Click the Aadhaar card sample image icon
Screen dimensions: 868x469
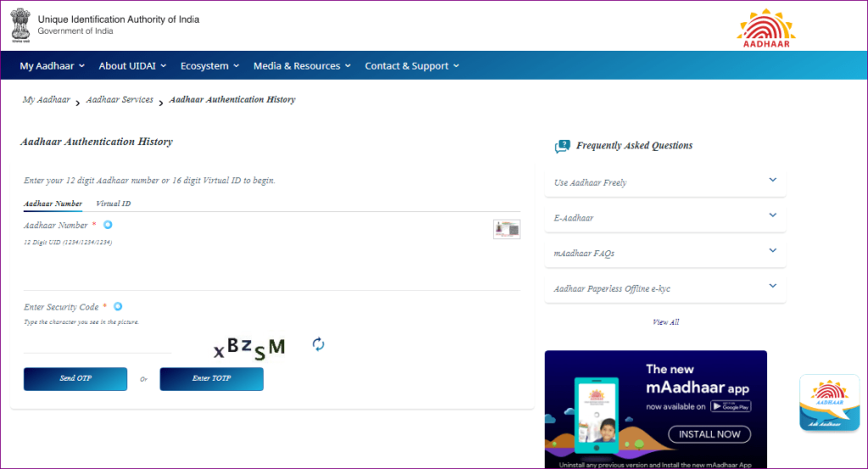(507, 229)
